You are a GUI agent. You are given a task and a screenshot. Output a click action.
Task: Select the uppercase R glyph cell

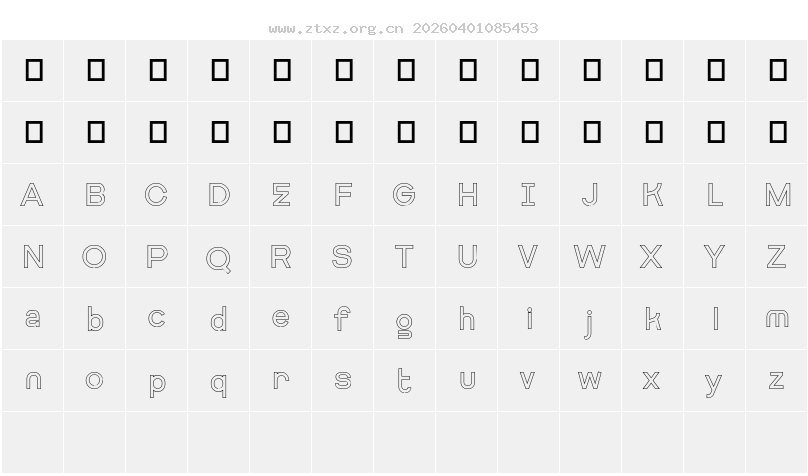point(281,257)
